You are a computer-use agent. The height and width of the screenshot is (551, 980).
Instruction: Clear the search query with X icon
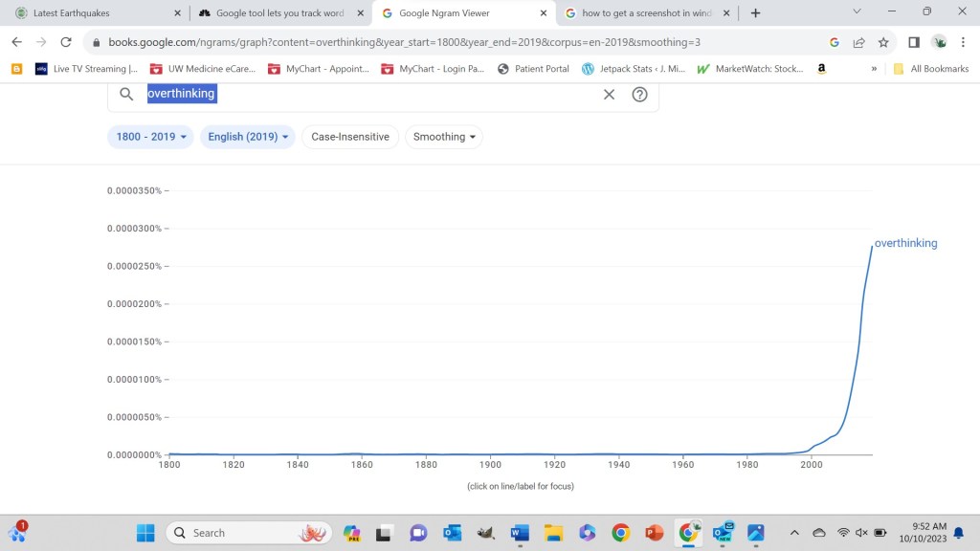[609, 94]
